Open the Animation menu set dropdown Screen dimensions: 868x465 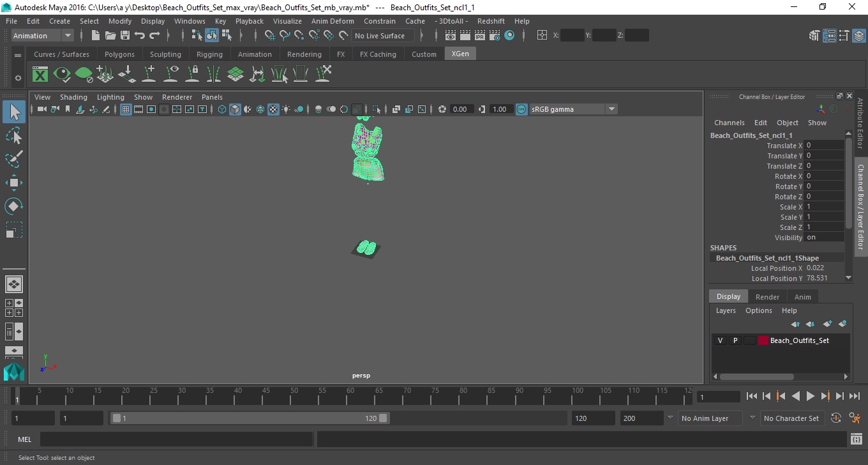coord(42,36)
